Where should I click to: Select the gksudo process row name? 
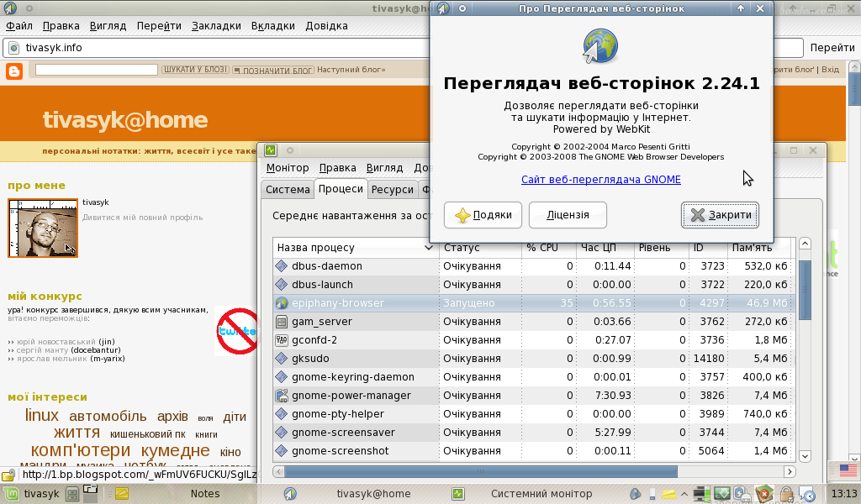pyautogui.click(x=311, y=359)
